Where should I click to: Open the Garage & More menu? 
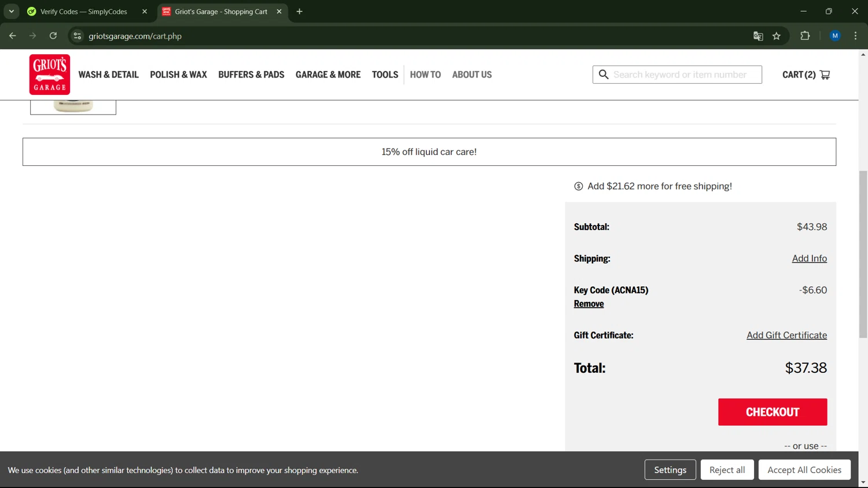pyautogui.click(x=328, y=75)
